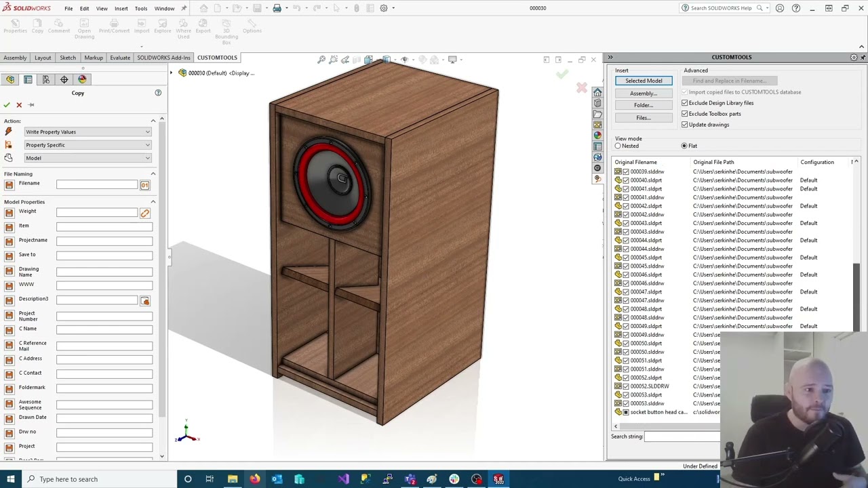This screenshot has width=868, height=488.
Task: Open the DisplayManager color-ball tab
Action: (82, 80)
